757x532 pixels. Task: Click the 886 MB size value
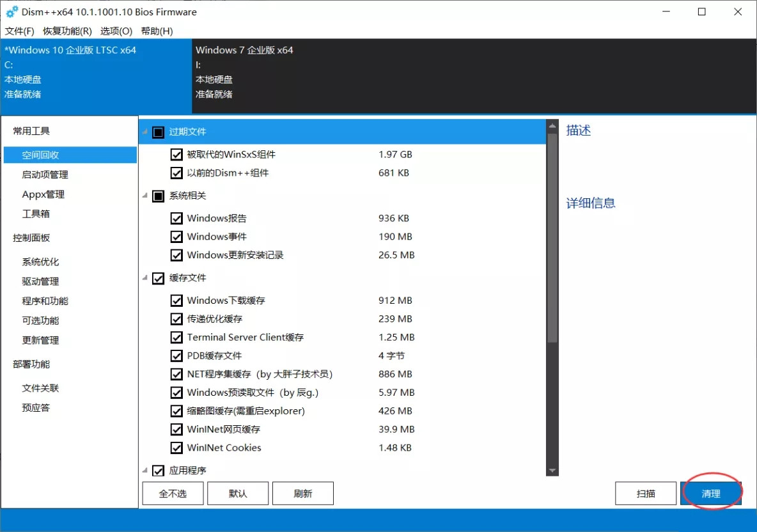point(395,374)
